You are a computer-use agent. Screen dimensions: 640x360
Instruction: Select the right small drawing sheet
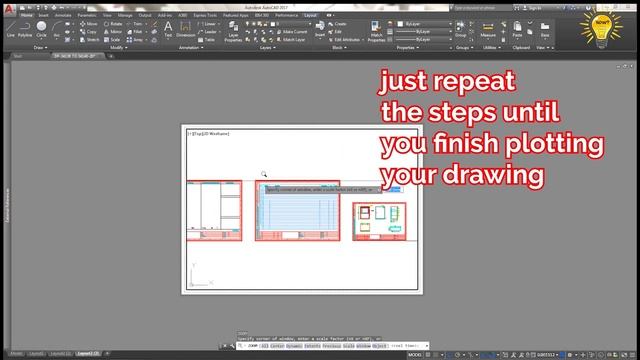[x=379, y=221]
